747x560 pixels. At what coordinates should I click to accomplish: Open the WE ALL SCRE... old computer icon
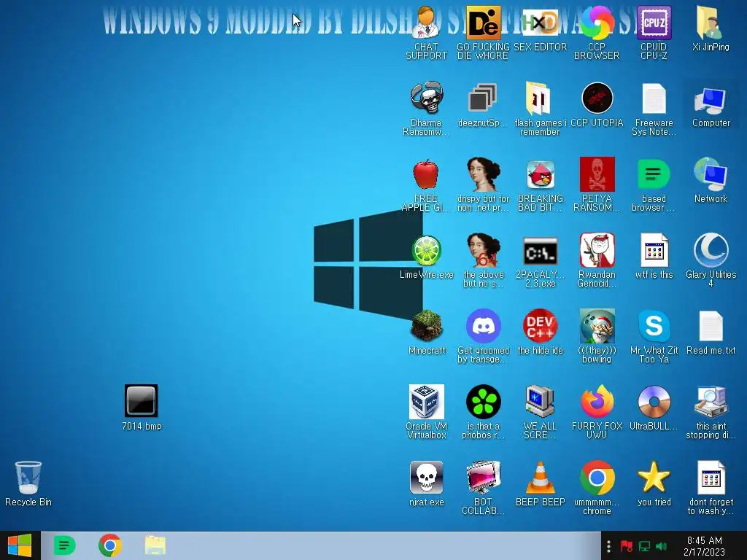tap(540, 413)
